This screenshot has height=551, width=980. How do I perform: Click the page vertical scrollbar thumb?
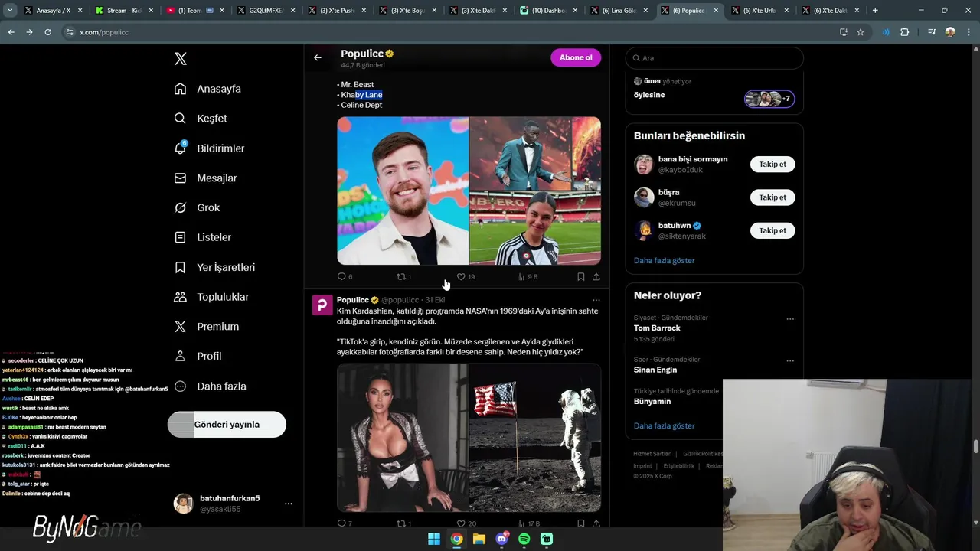pos(975,447)
